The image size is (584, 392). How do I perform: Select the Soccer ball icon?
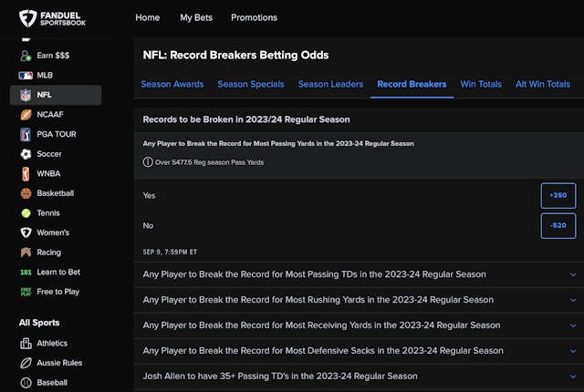26,154
